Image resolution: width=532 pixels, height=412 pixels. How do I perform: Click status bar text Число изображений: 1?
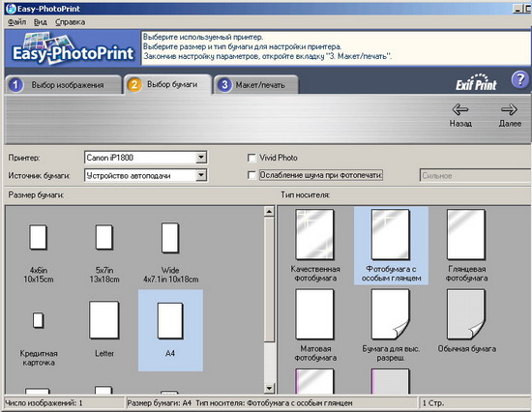tap(44, 403)
